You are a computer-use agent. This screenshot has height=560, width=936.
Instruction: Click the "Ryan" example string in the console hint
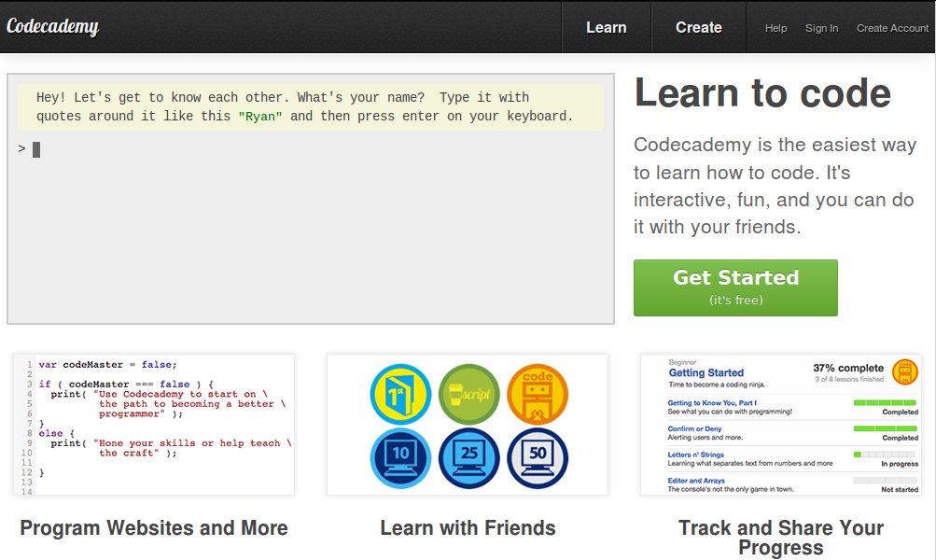click(260, 117)
